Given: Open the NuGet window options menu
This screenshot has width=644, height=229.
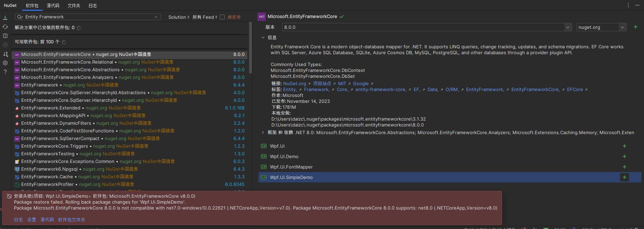Looking at the screenshot, I should point(628,5).
